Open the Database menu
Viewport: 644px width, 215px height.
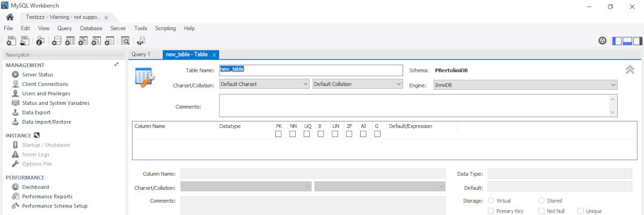(x=91, y=28)
